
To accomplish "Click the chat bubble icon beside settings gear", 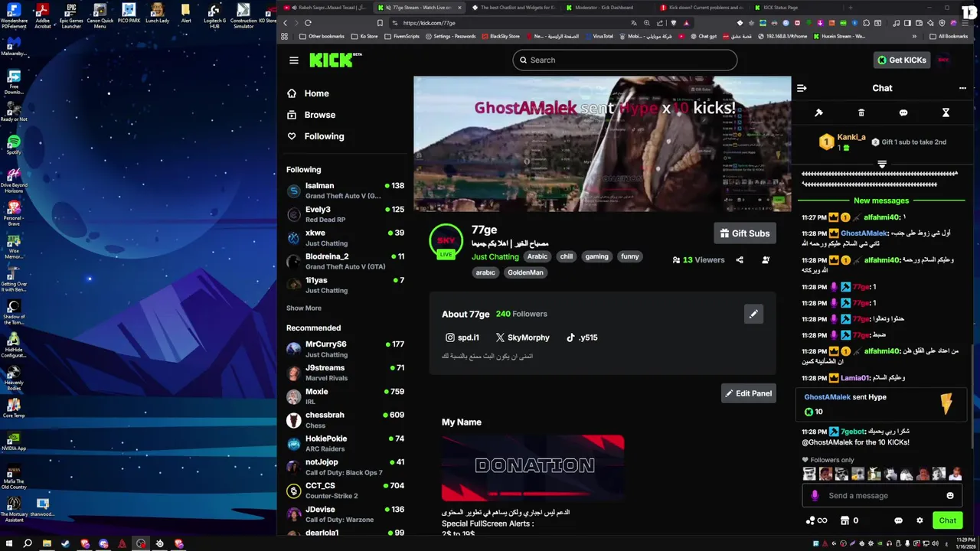I will coord(898,520).
